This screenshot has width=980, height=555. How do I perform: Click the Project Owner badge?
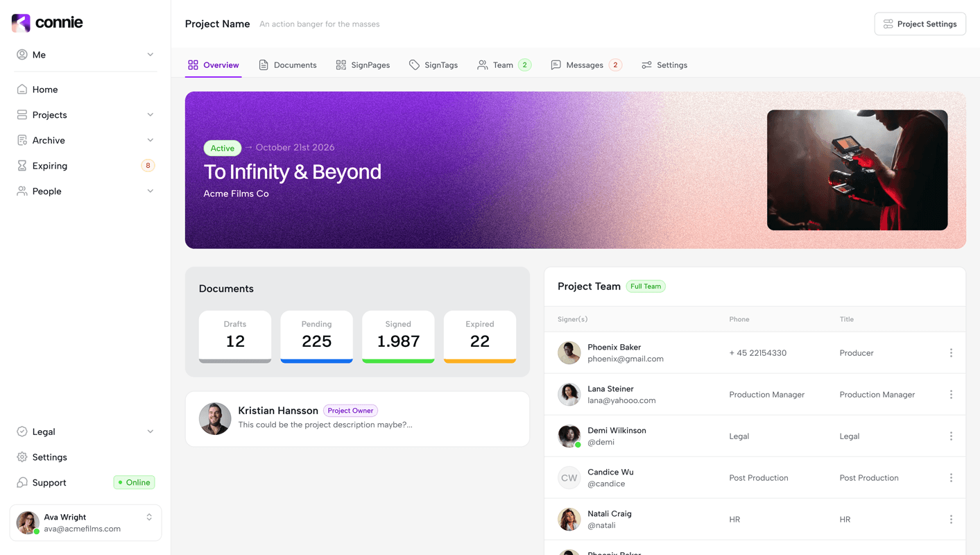350,411
